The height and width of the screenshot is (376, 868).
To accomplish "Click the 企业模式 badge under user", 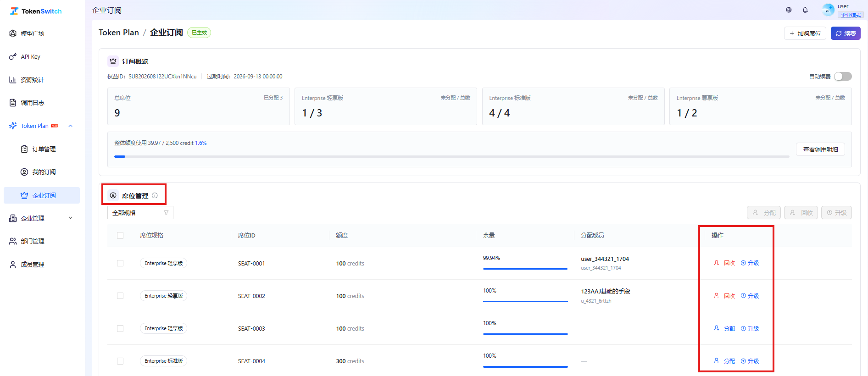I will pyautogui.click(x=851, y=15).
